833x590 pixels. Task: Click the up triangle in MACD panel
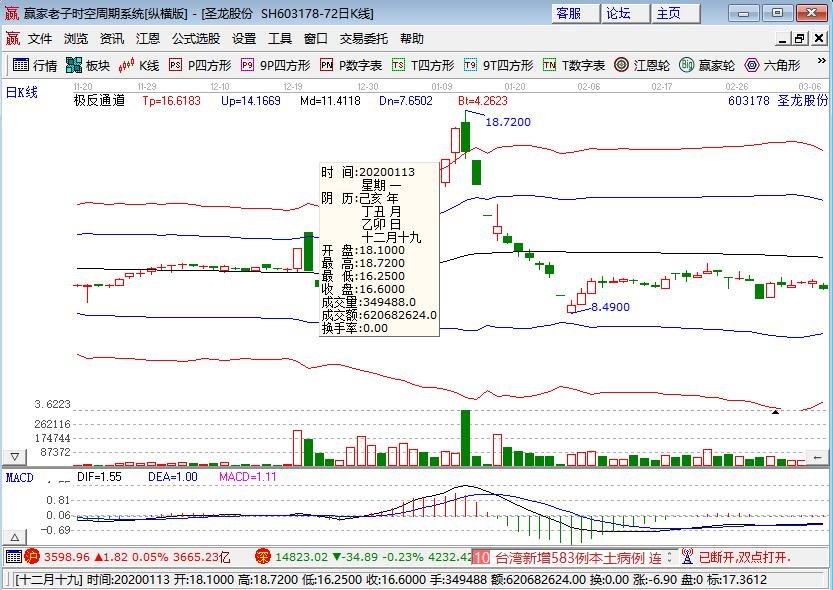(15, 537)
